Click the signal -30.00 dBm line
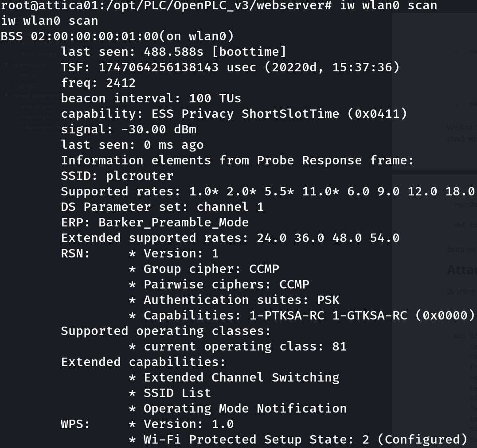Viewport: 477px width, 448px height. (x=129, y=129)
